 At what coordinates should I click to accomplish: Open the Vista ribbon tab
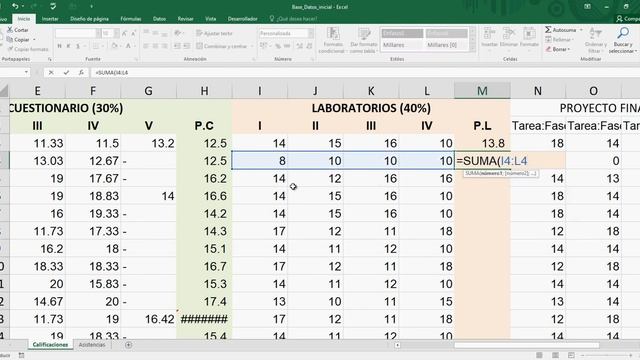pyautogui.click(x=211, y=19)
